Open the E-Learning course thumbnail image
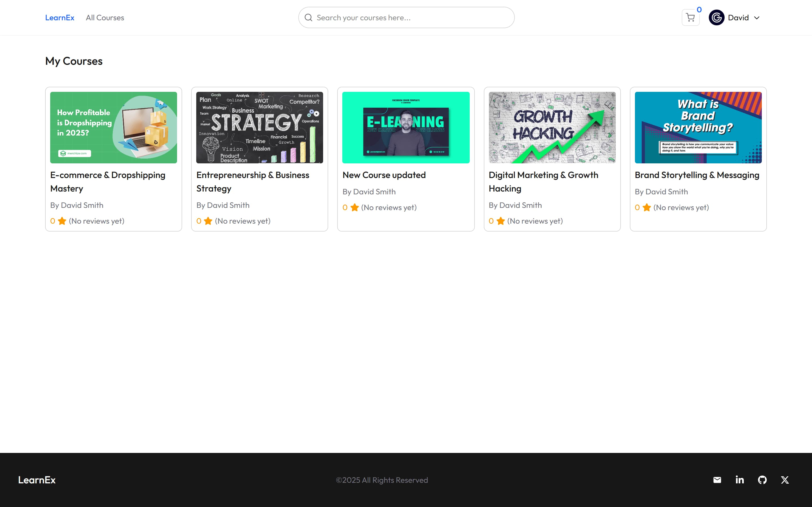812x507 pixels. (x=406, y=127)
